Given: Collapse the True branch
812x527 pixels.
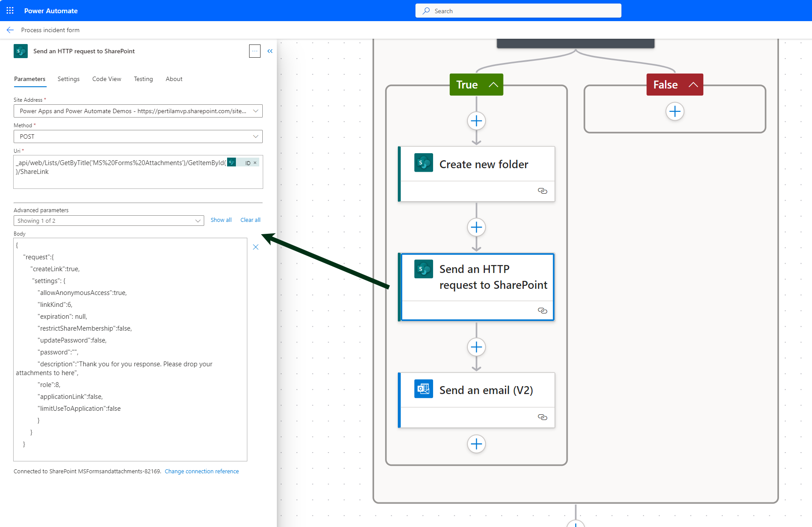Looking at the screenshot, I should [x=493, y=85].
